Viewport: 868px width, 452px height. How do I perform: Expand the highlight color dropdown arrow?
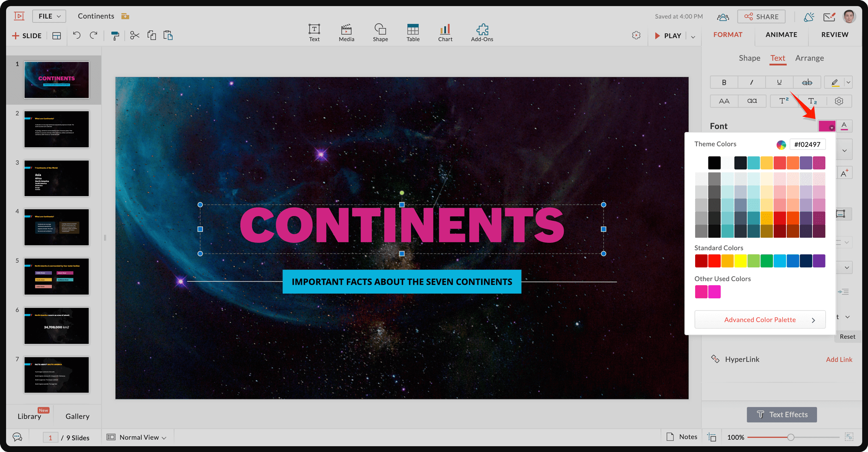click(848, 82)
